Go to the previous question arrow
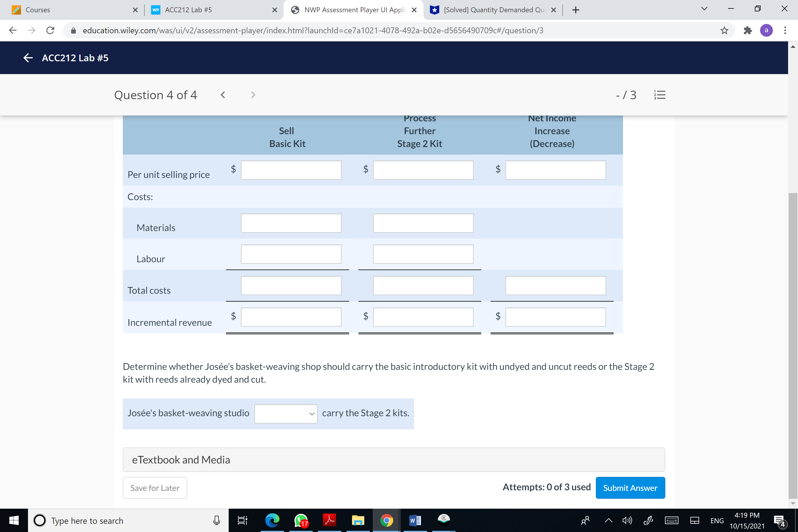This screenshot has width=798, height=532. point(223,95)
